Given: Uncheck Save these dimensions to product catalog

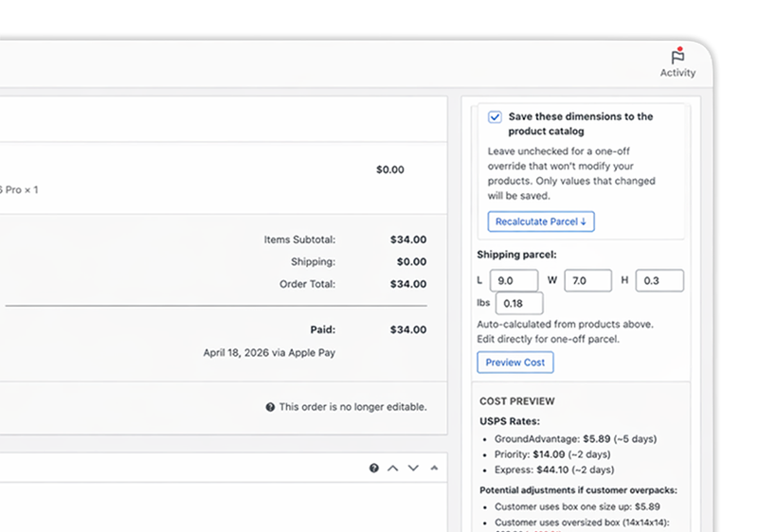Looking at the screenshot, I should coord(495,117).
